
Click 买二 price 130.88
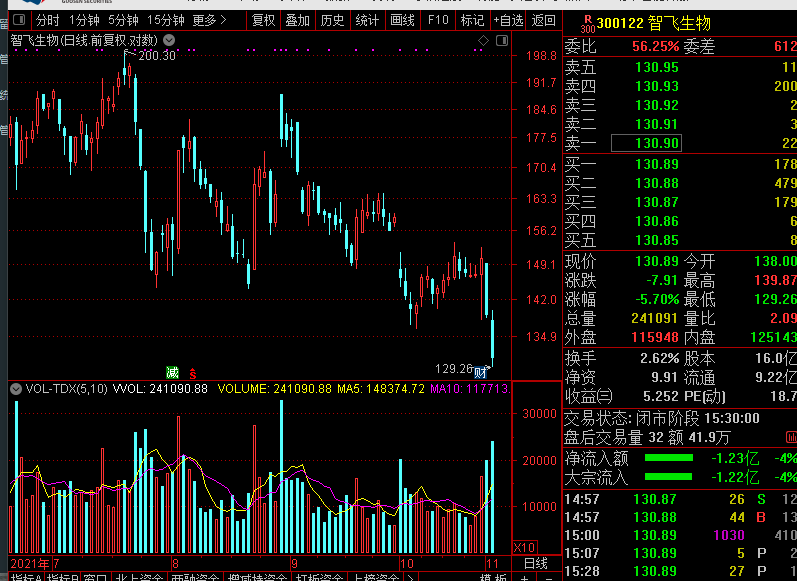pos(657,184)
